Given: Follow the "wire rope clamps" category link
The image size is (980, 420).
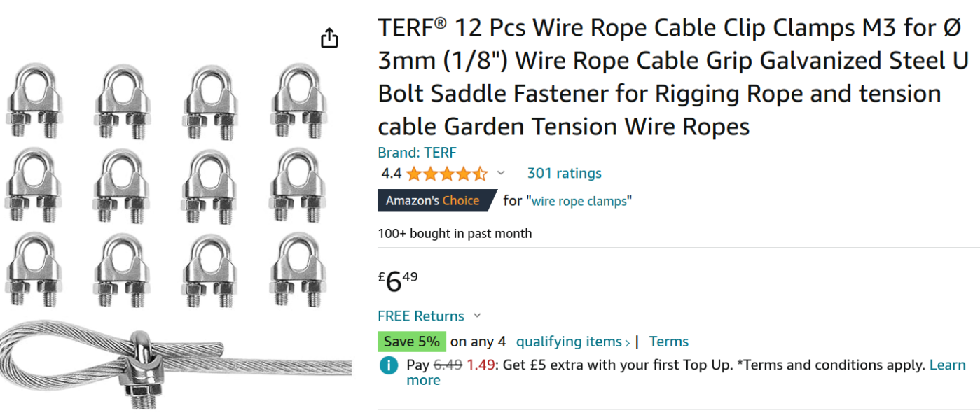Looking at the screenshot, I should click(579, 201).
